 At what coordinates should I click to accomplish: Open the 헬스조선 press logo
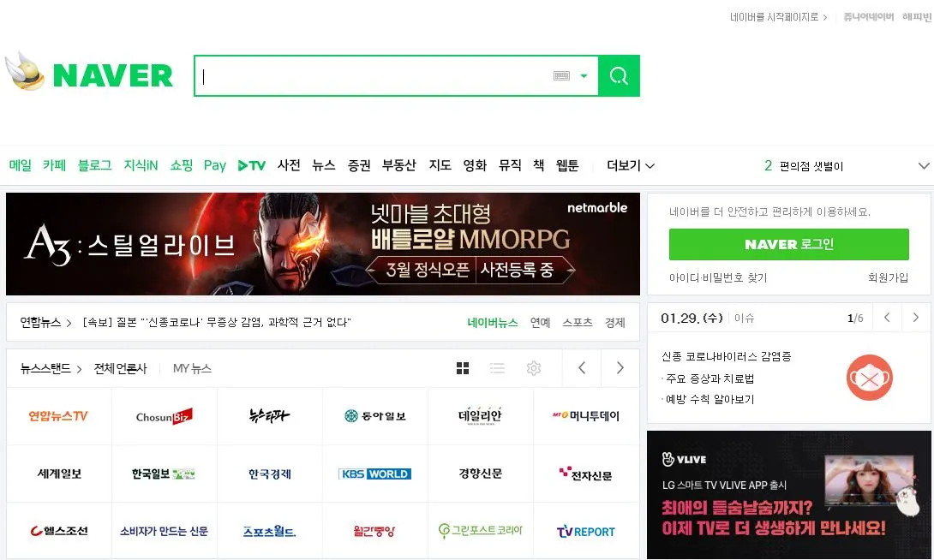point(59,531)
